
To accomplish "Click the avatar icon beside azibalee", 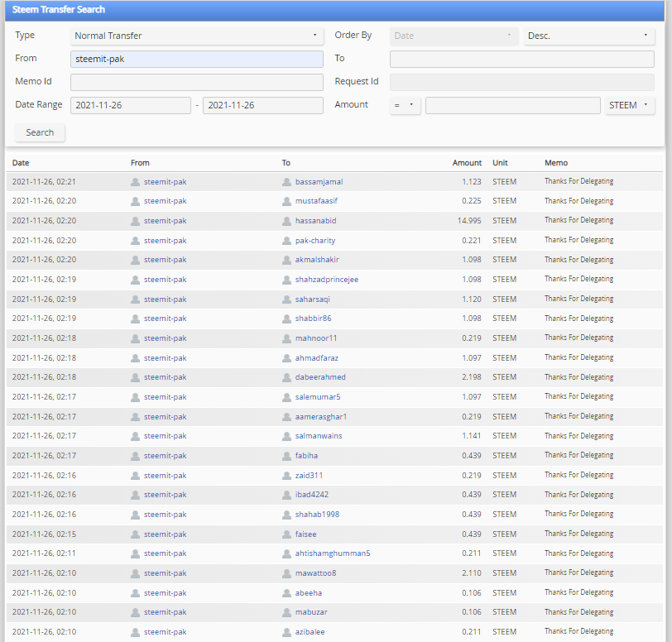I will tap(286, 632).
